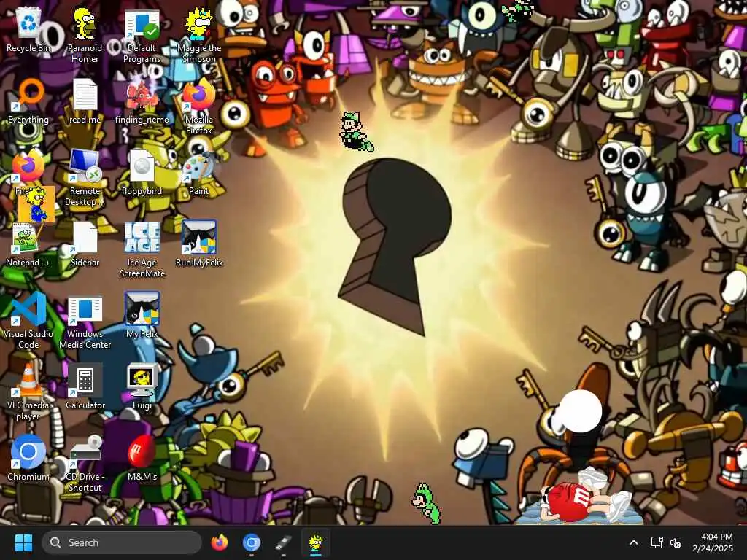Open Chromium from the taskbar

251,542
